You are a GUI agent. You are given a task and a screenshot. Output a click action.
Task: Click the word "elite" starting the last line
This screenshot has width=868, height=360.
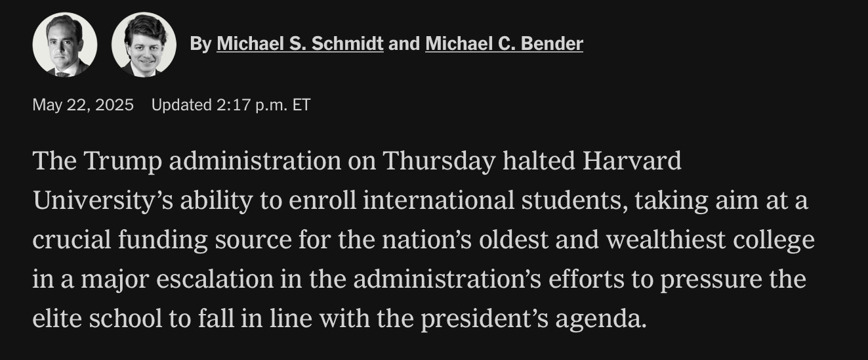coord(57,319)
